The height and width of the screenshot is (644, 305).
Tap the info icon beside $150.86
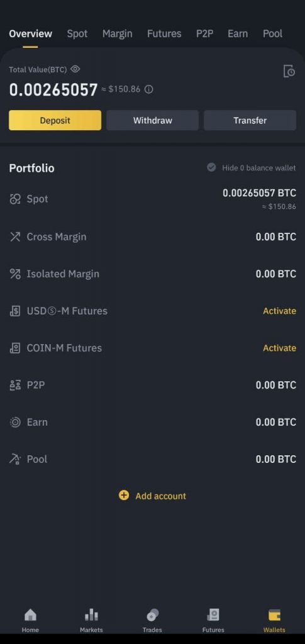(149, 89)
